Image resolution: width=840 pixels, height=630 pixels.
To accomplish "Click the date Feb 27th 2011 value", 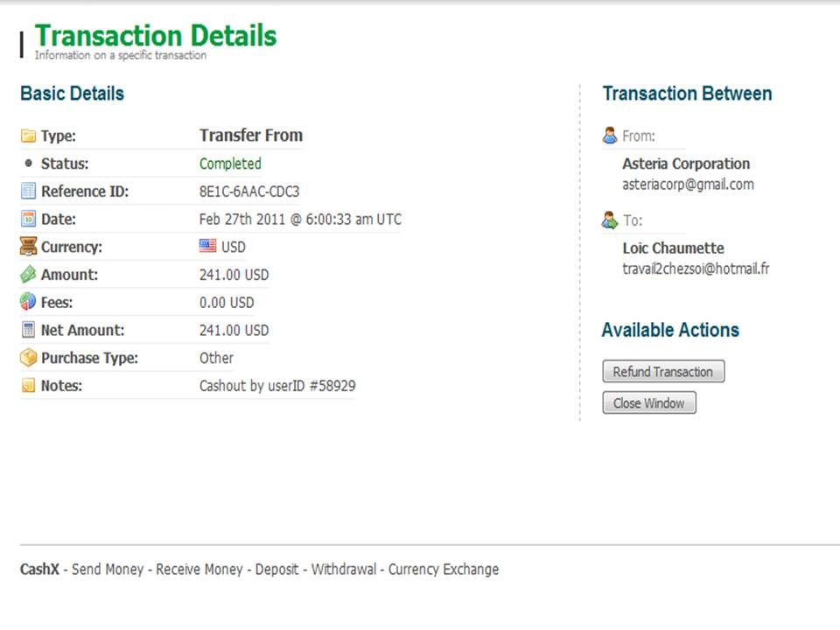I will (300, 219).
